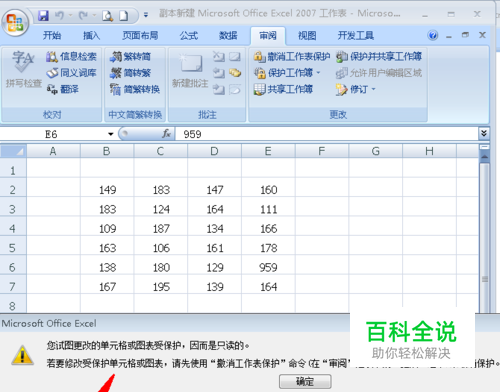The height and width of the screenshot is (392, 500).
Task: Select column H header
Action: pyautogui.click(x=429, y=151)
